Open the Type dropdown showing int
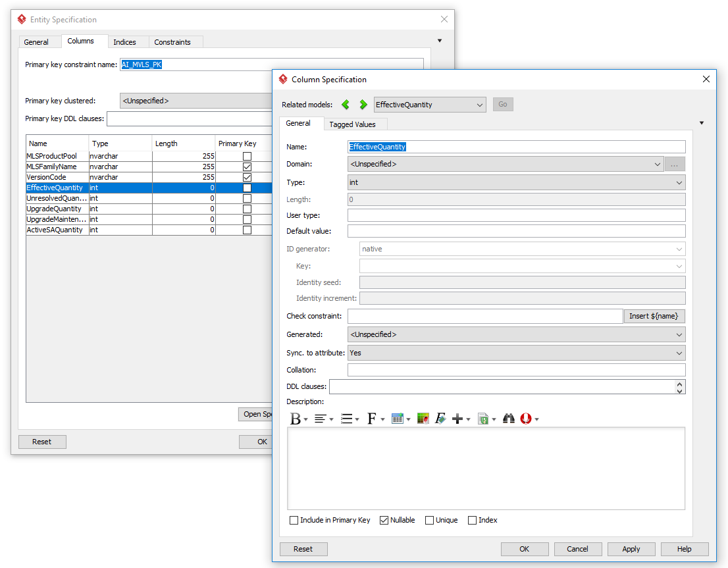Viewport: 728px width, 568px height. point(516,182)
